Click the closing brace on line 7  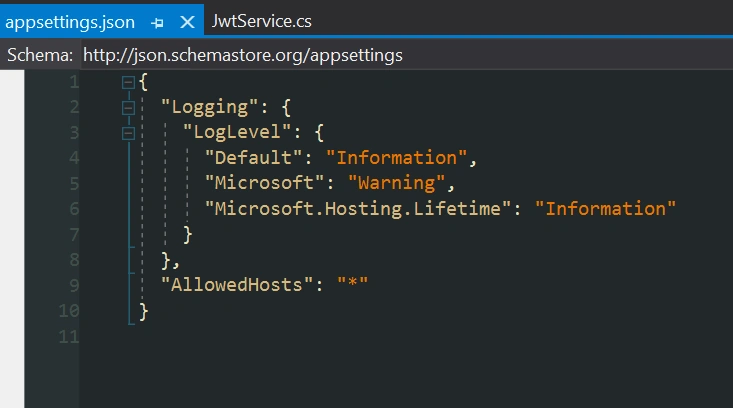coord(187,235)
